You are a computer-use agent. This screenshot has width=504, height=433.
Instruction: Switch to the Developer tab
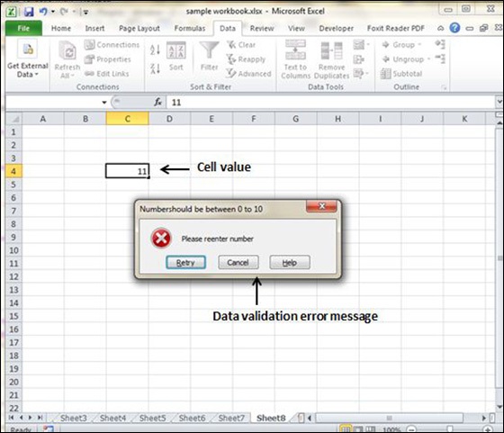coord(337,28)
